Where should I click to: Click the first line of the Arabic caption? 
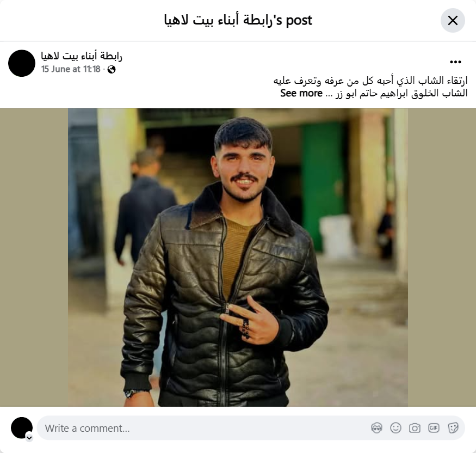coord(370,81)
